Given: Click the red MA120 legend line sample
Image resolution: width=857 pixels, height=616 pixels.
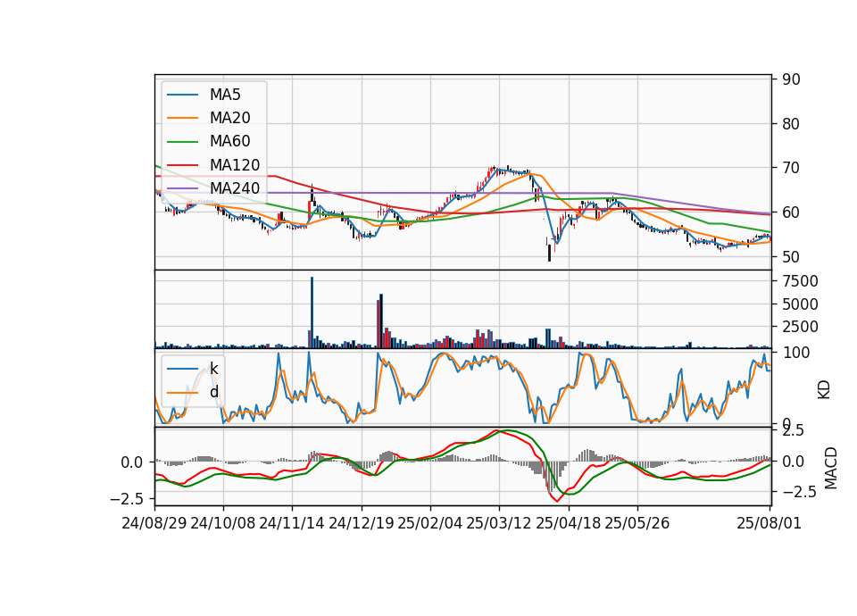Looking at the screenshot, I should pos(182,164).
